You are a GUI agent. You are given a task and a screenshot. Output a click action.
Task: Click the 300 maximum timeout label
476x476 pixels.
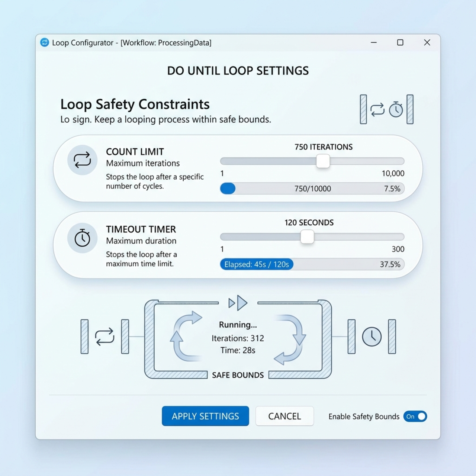click(398, 249)
